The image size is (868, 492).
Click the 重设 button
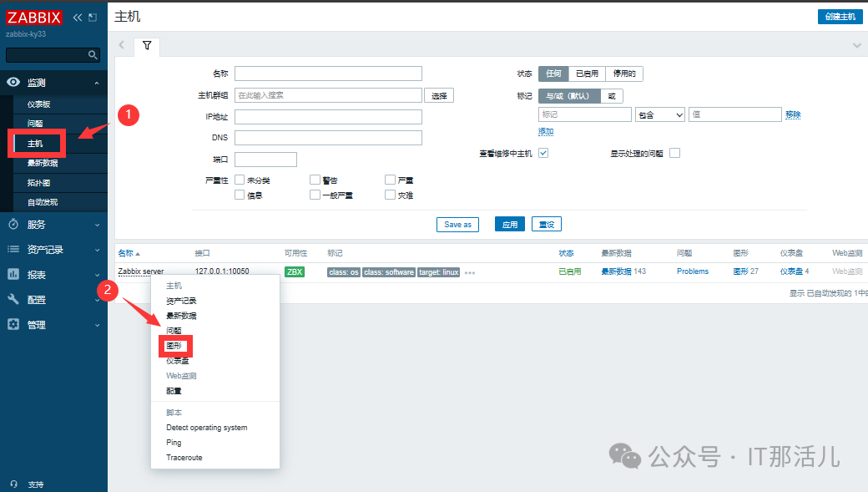tap(547, 225)
